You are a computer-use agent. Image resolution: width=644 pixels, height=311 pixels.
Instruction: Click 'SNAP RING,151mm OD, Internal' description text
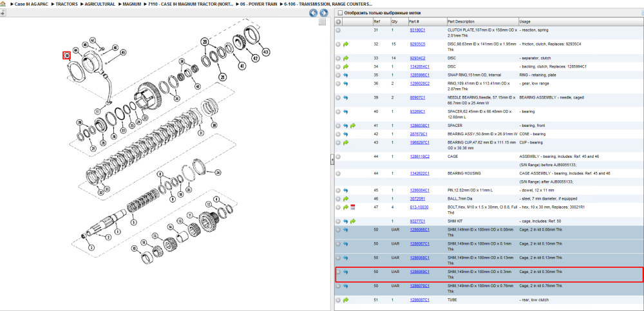474,75
